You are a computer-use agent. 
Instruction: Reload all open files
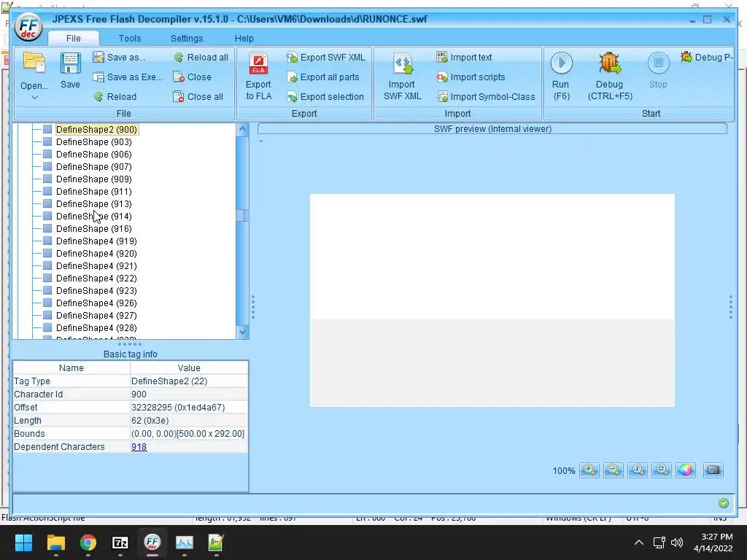201,57
